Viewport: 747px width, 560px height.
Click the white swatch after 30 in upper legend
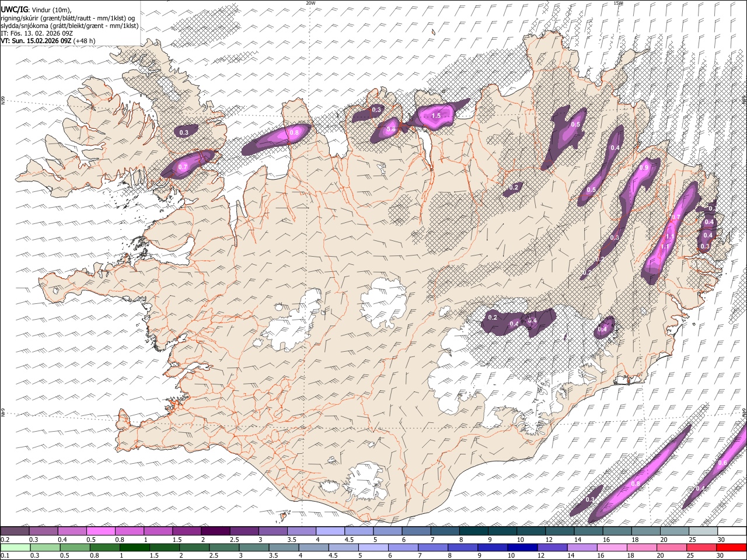(x=731, y=531)
